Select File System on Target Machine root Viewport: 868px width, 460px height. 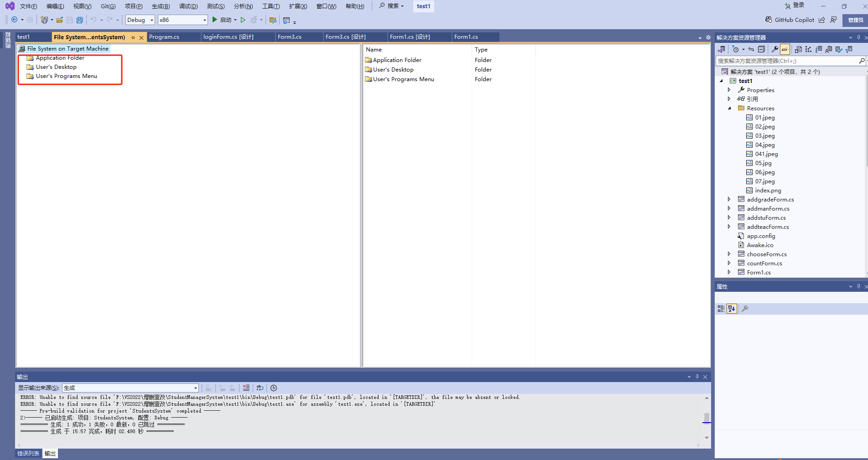point(68,49)
